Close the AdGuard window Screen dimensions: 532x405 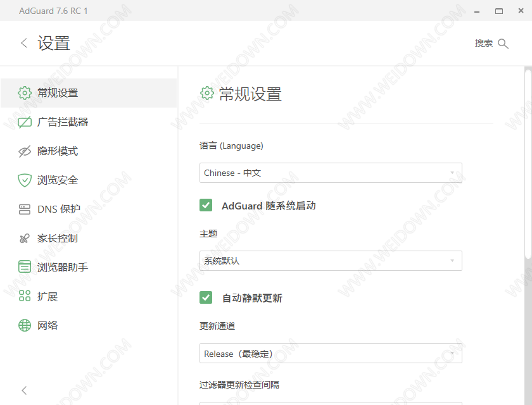521,11
